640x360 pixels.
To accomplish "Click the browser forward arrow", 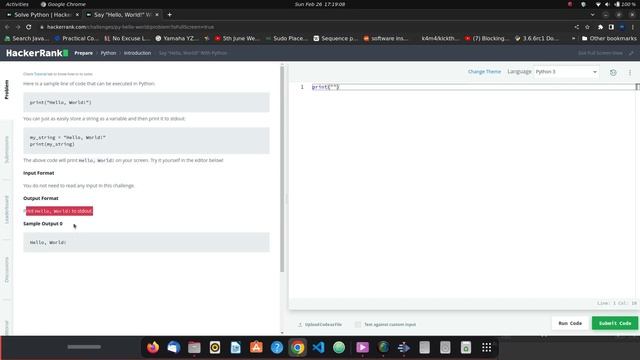I will (x=18, y=27).
